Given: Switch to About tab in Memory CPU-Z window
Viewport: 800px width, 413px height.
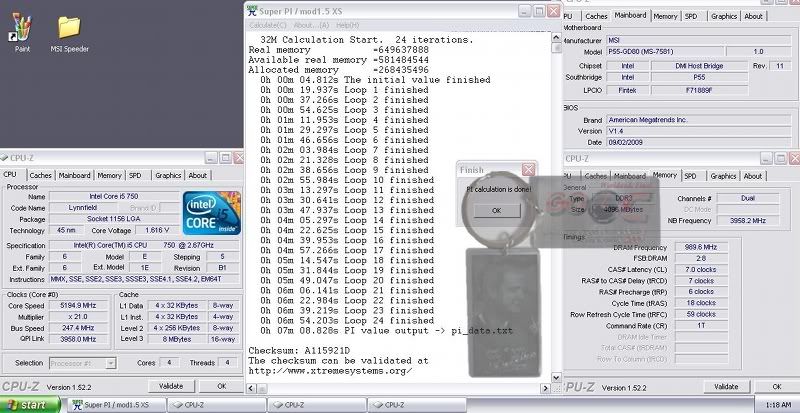Looking at the screenshot, I should point(753,176).
